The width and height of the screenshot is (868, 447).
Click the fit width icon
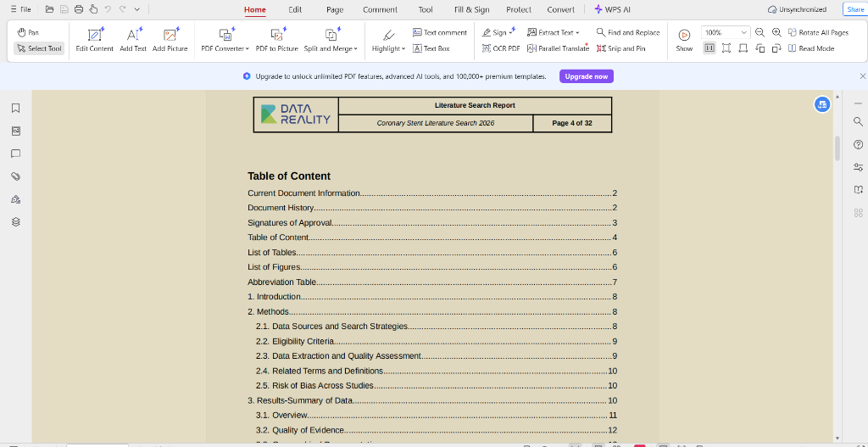743,48
